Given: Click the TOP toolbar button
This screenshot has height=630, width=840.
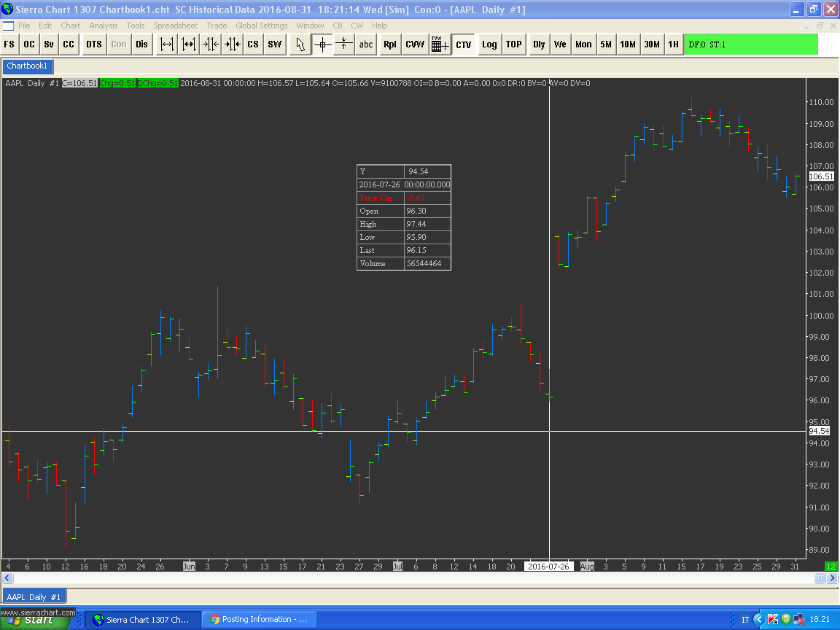Looking at the screenshot, I should click(514, 44).
